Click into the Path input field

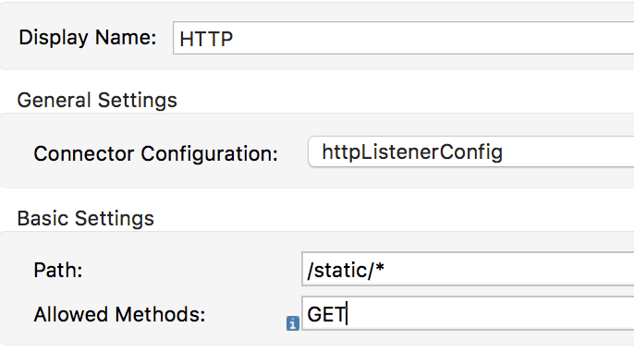(468, 269)
